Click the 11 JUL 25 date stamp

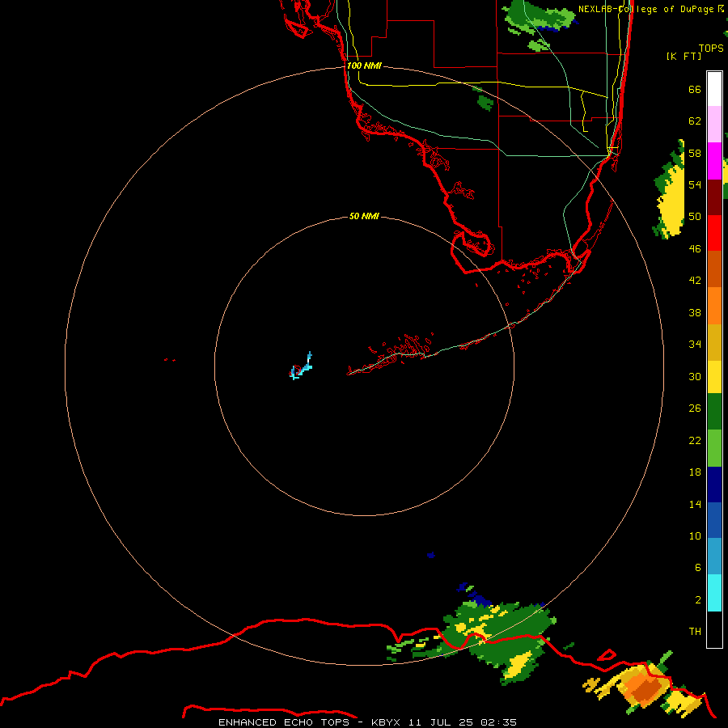point(441,722)
